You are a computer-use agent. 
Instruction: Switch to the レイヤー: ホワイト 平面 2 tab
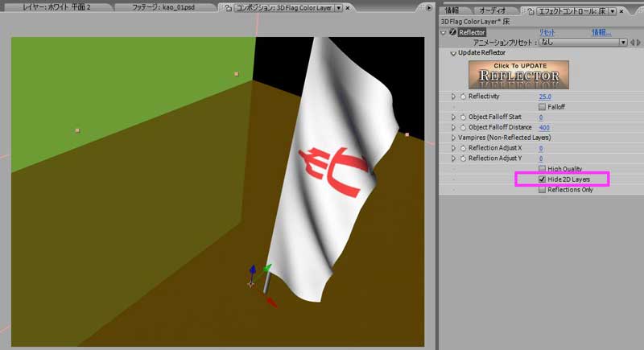click(x=56, y=7)
